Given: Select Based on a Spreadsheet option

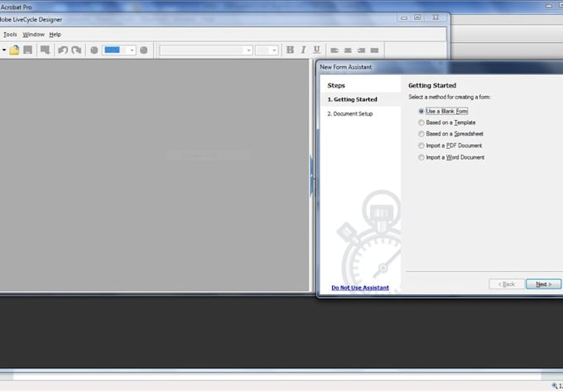Looking at the screenshot, I should 450,134.
